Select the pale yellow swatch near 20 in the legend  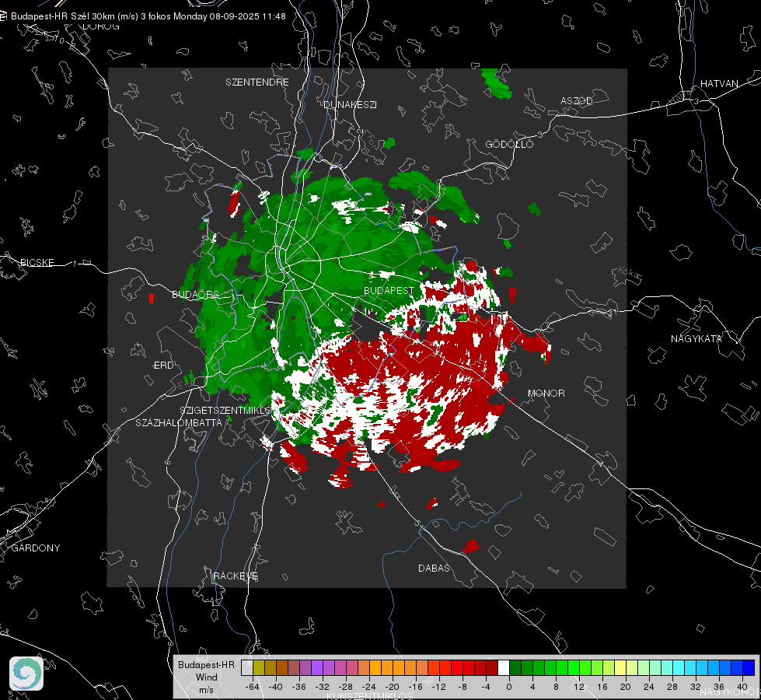point(620,667)
